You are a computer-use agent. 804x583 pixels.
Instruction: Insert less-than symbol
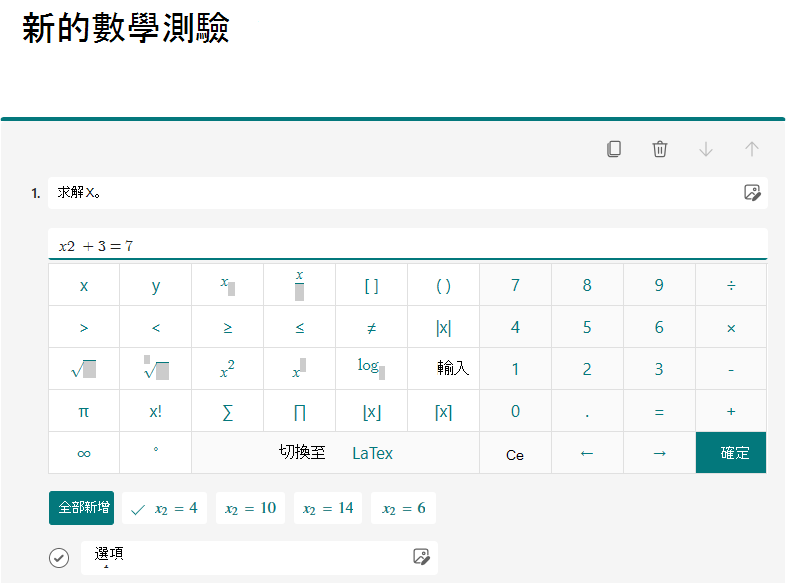[x=156, y=327]
